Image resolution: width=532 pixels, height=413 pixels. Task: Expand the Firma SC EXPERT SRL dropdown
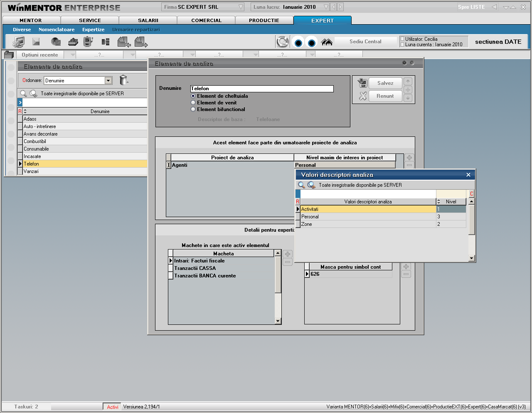pos(241,7)
